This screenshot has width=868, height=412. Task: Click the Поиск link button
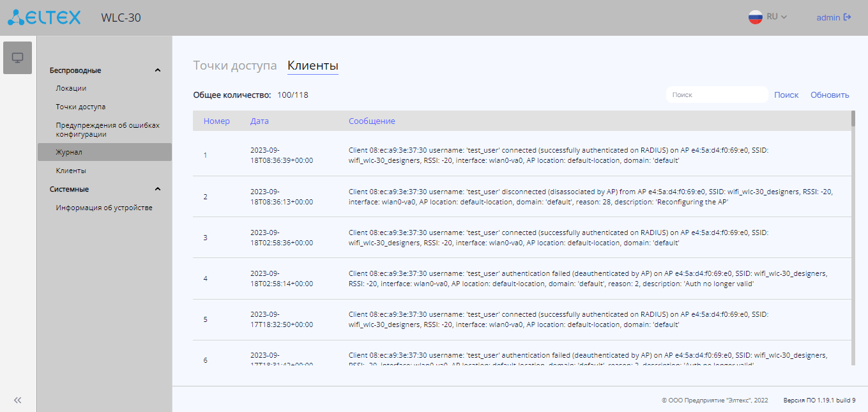tap(786, 95)
